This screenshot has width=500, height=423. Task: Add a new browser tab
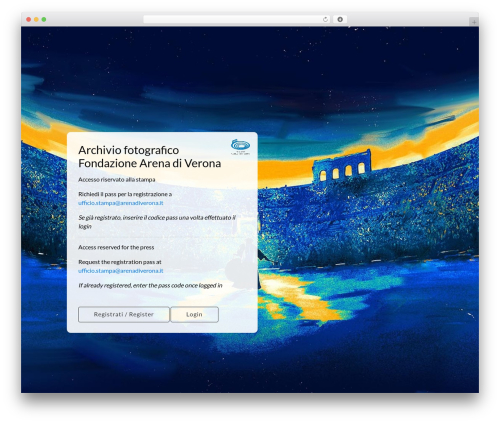(x=474, y=22)
